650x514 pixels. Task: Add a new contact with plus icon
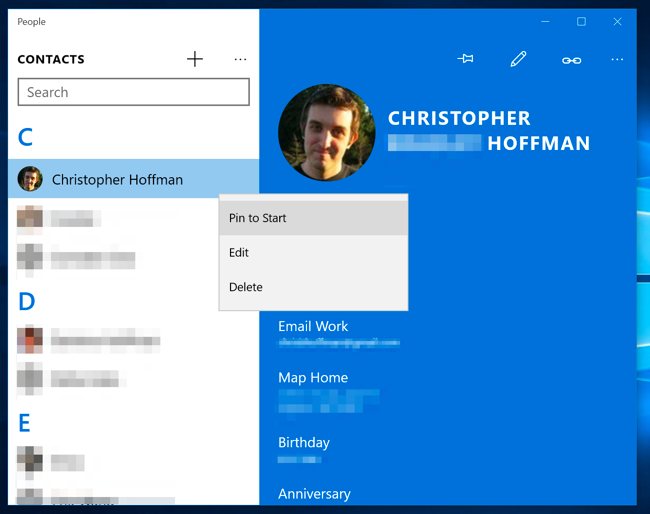tap(194, 59)
